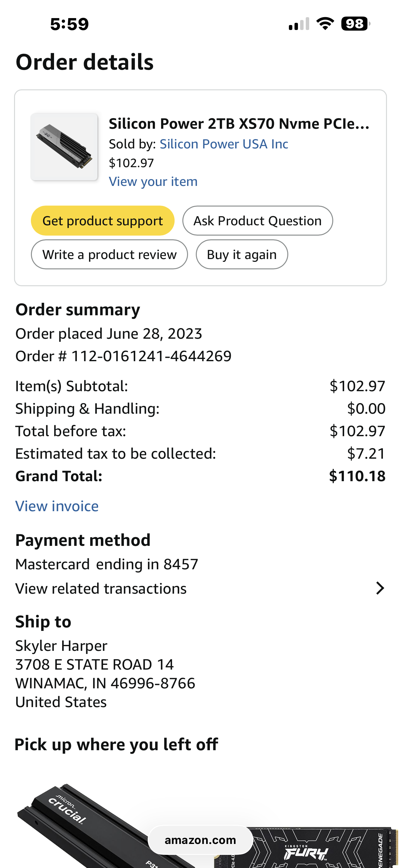Tap the amazon.com address pill
The image size is (401, 868).
pos(200,840)
